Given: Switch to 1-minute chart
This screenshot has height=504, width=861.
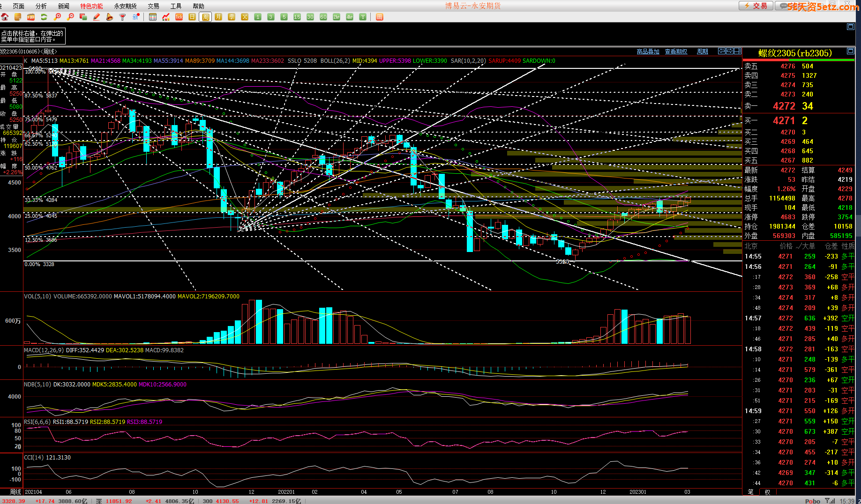Looking at the screenshot, I should tap(258, 17).
